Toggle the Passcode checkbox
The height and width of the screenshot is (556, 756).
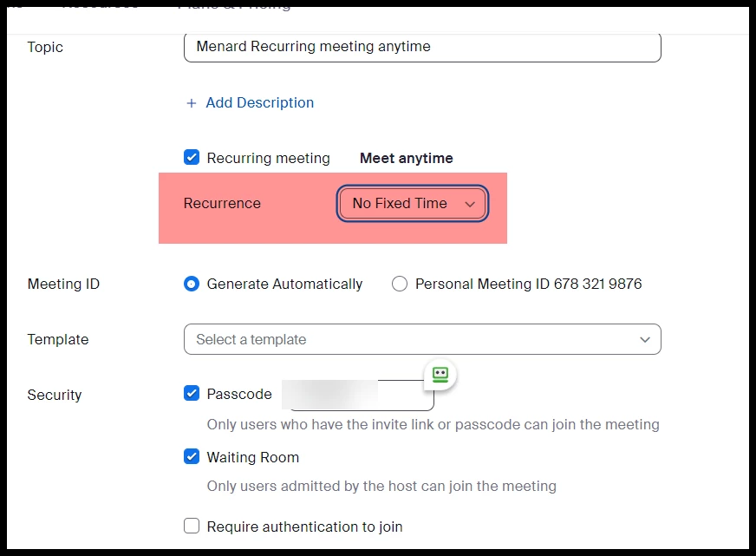pyautogui.click(x=192, y=394)
